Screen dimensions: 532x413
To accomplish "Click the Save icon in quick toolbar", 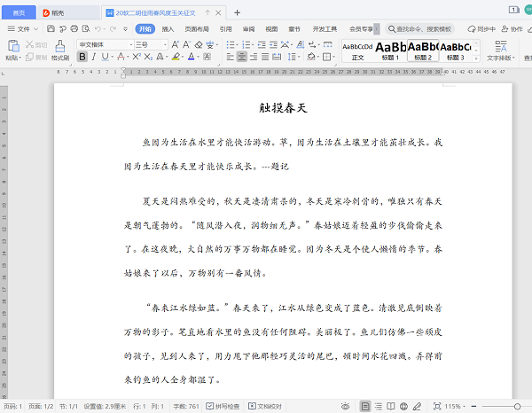I will [x=50, y=28].
